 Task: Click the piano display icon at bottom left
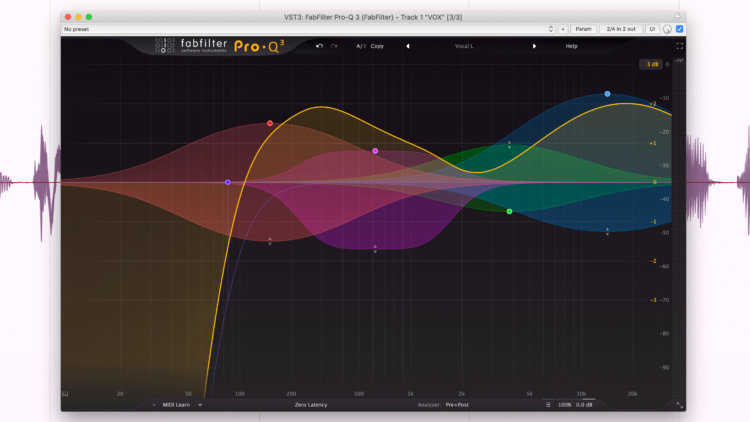pyautogui.click(x=65, y=394)
